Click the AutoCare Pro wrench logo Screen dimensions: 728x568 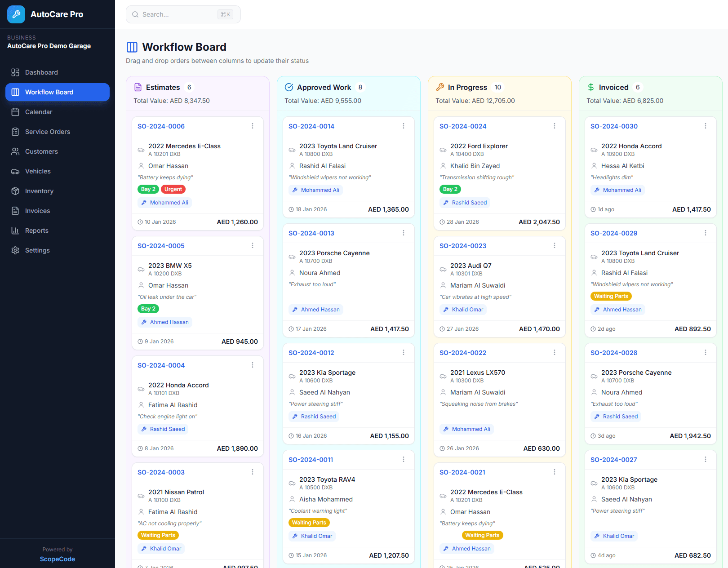pyautogui.click(x=16, y=14)
